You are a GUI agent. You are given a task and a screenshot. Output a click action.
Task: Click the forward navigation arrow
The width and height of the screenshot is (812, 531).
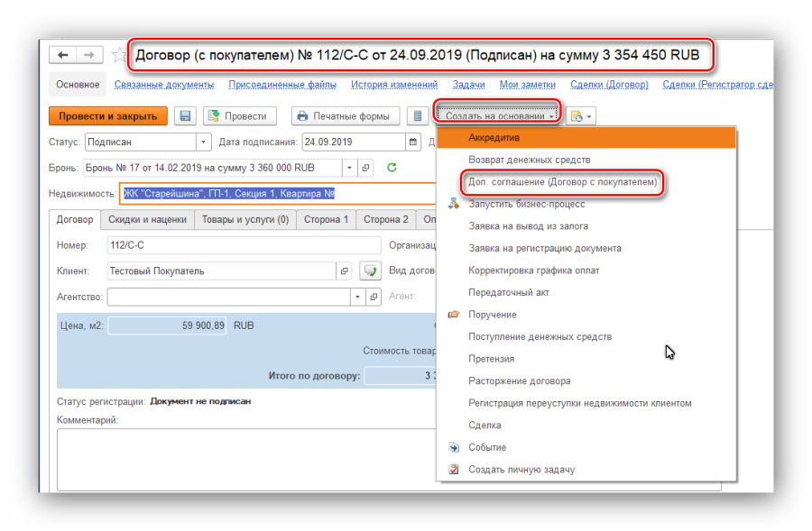point(88,55)
